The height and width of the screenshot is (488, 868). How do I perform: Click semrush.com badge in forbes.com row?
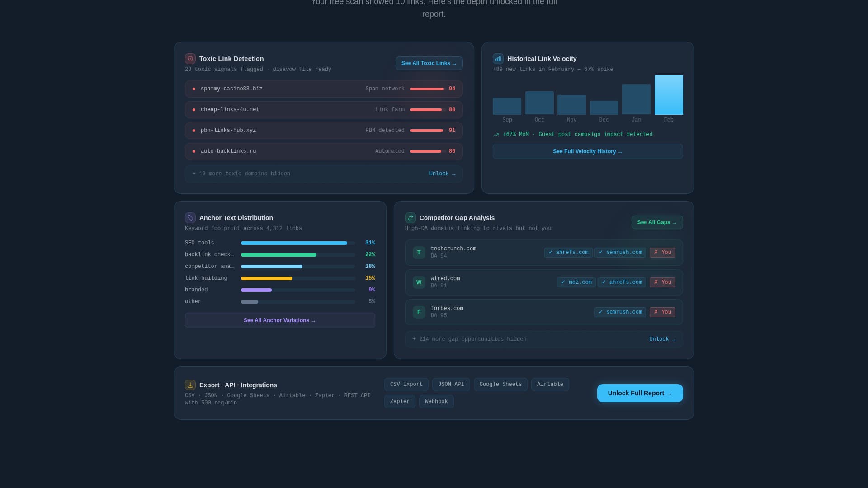click(620, 312)
